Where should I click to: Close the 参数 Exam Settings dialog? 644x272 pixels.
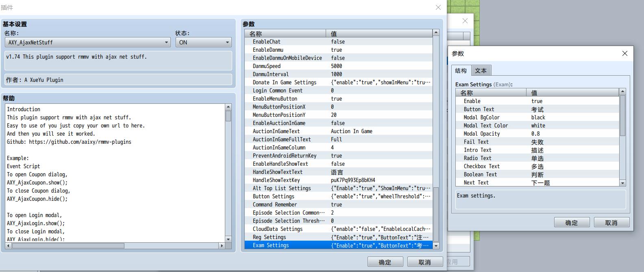click(625, 53)
